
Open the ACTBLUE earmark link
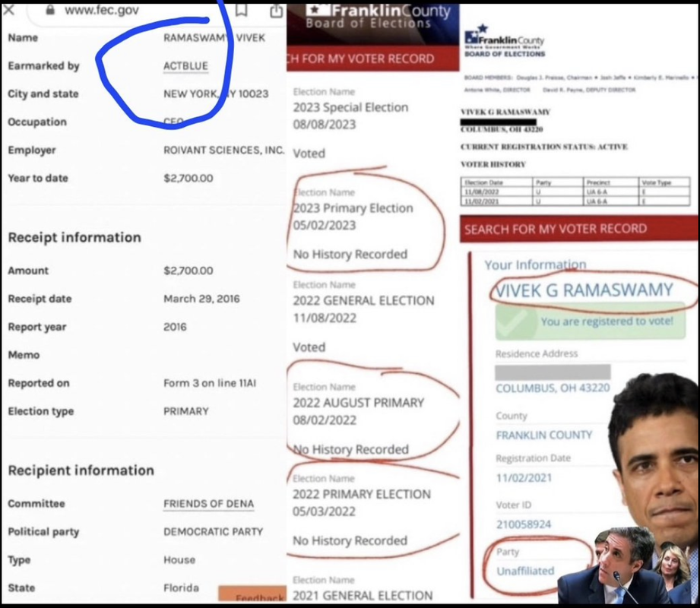tap(185, 65)
